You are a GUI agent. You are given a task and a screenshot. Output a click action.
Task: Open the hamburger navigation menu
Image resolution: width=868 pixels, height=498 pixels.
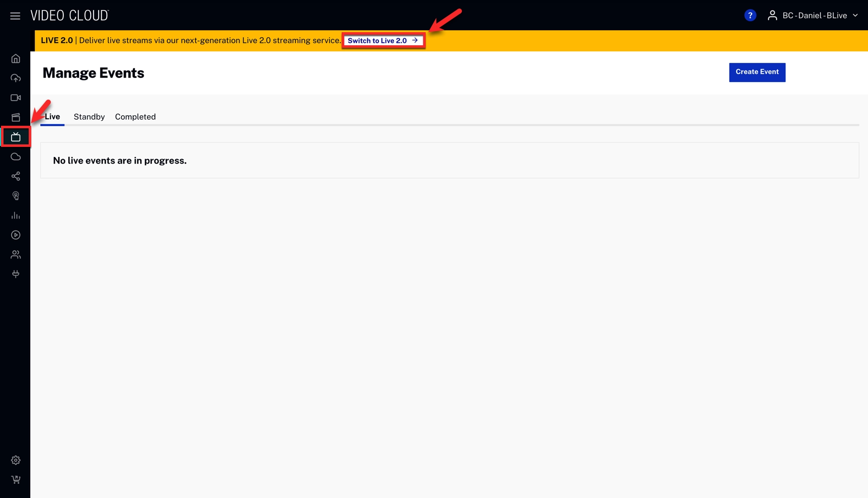pos(15,16)
